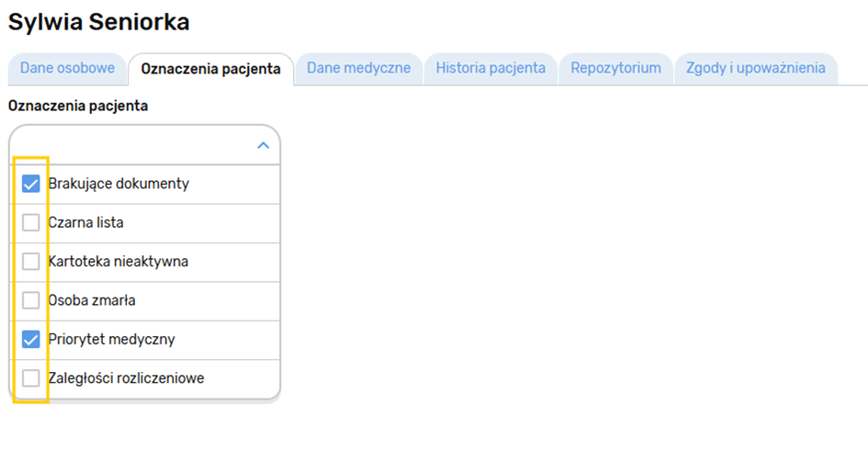Click the Oznaczenia pacjenta field label

pyautogui.click(x=78, y=106)
